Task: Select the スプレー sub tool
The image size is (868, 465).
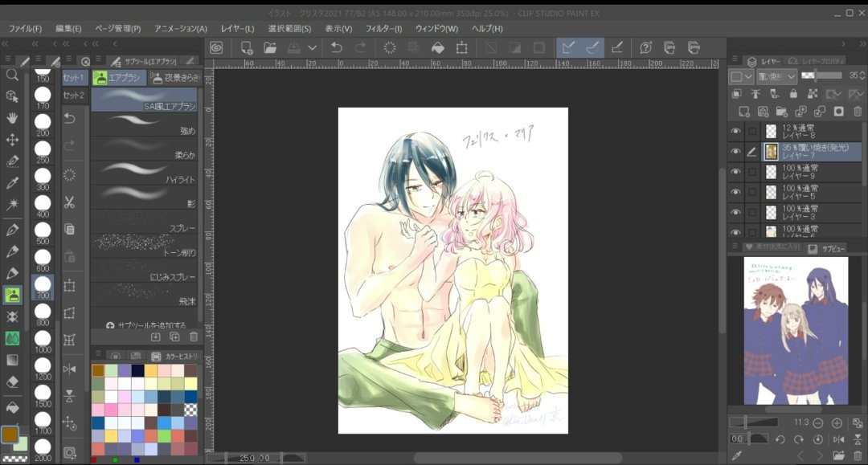Action: (x=144, y=222)
